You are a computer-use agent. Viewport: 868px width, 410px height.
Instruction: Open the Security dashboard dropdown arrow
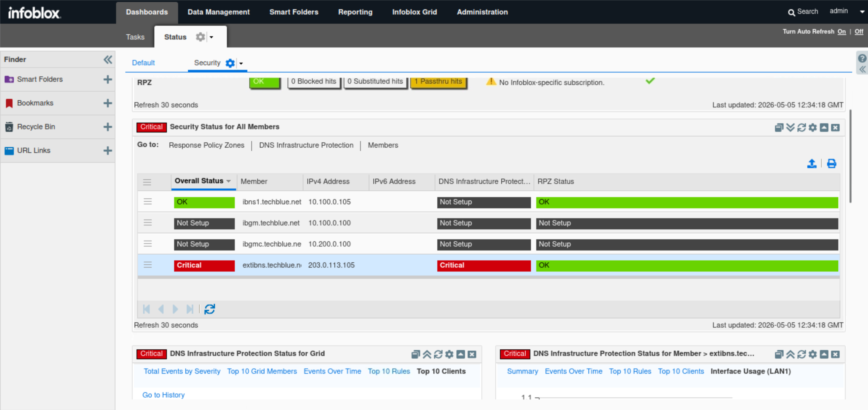[x=241, y=63]
